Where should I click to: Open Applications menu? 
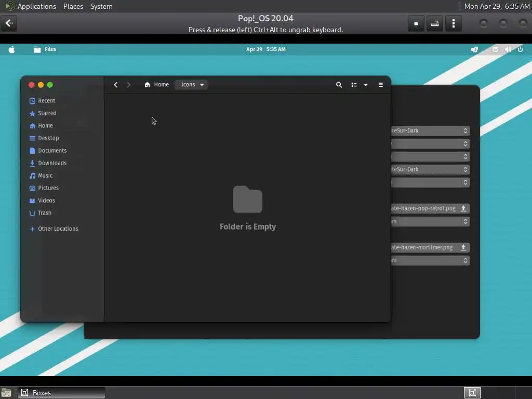coord(37,6)
